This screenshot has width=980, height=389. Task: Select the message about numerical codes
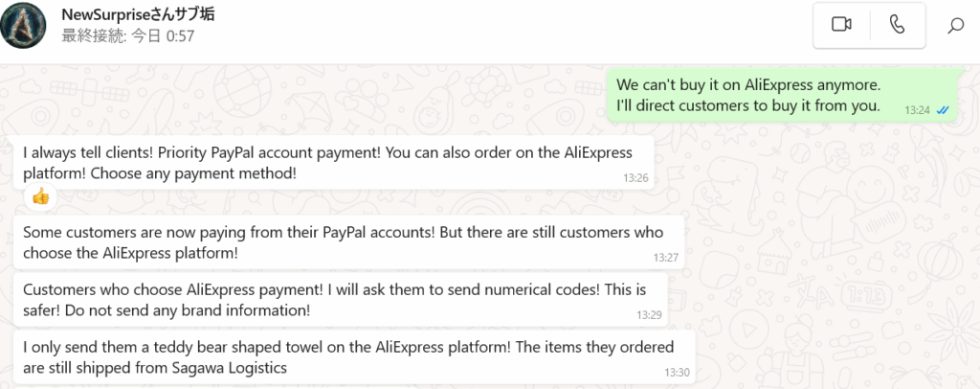(x=341, y=300)
